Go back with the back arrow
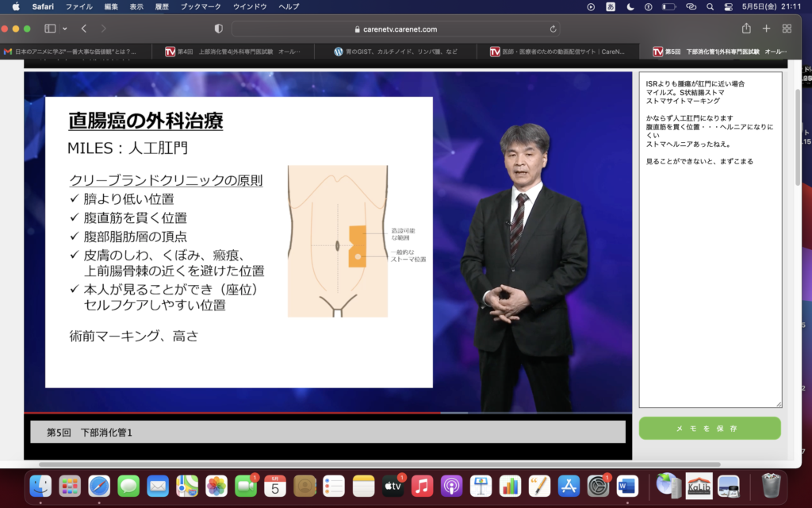This screenshot has height=508, width=812. [84, 29]
